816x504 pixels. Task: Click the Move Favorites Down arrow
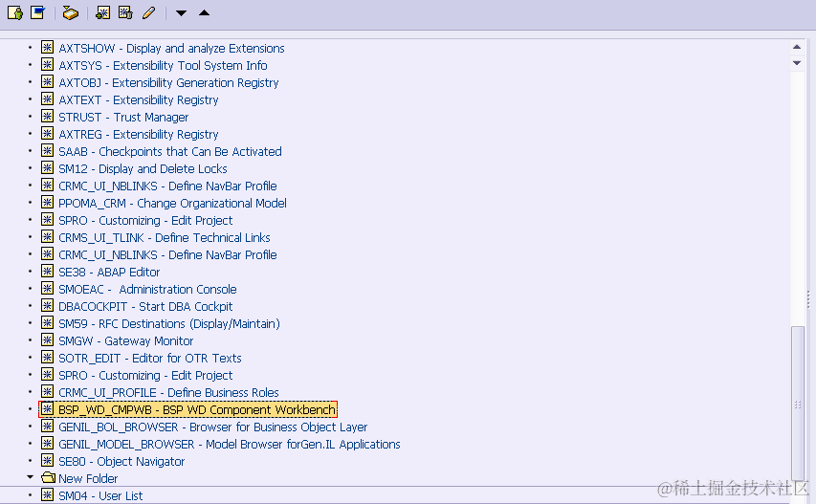tap(181, 13)
